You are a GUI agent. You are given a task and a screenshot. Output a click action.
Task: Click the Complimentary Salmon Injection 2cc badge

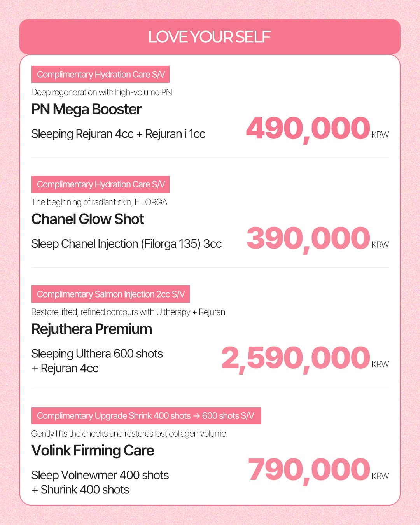(x=110, y=294)
